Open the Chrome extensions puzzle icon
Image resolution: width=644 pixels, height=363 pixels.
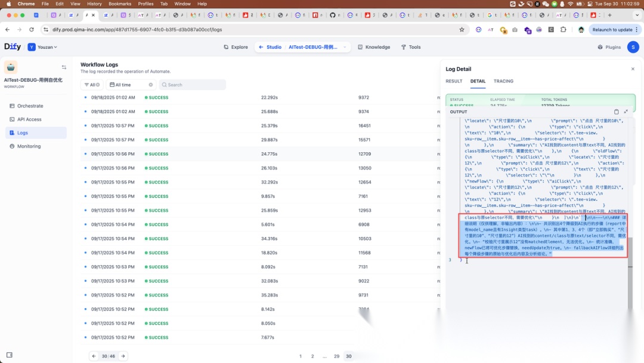[x=563, y=30]
